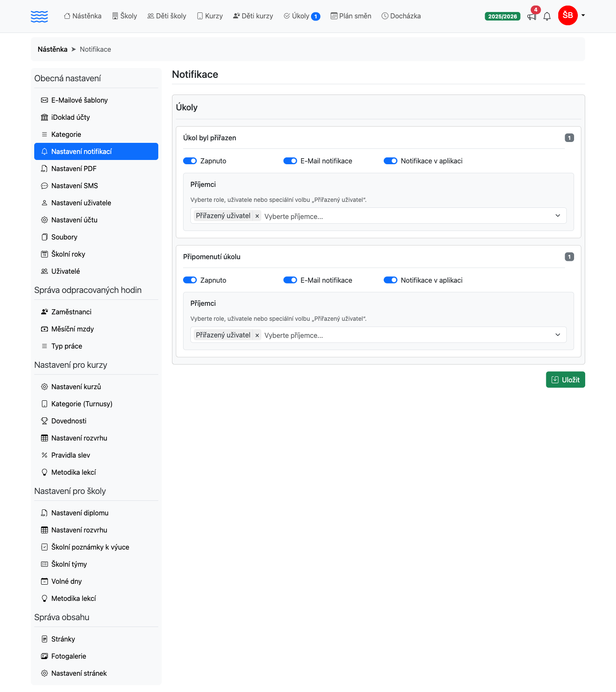616x692 pixels.
Task: Click the Uživatelé people icon
Action: (x=44, y=271)
